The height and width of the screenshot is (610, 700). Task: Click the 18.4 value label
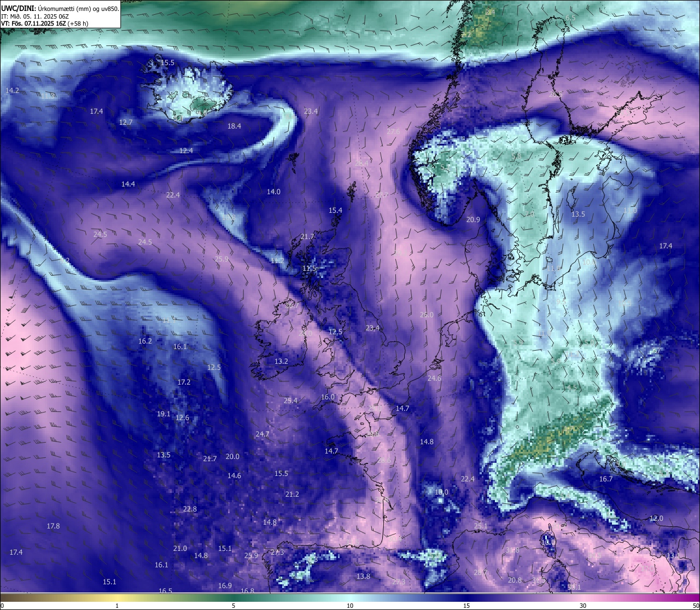coord(234,126)
